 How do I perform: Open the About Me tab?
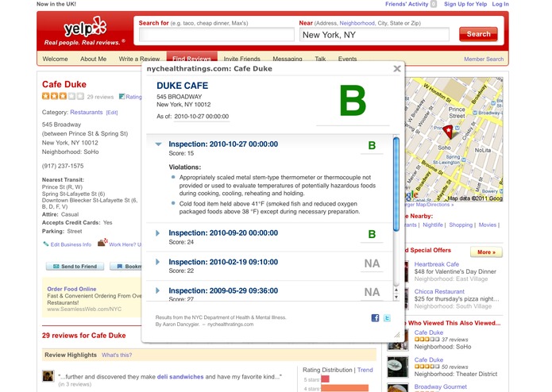click(x=93, y=59)
